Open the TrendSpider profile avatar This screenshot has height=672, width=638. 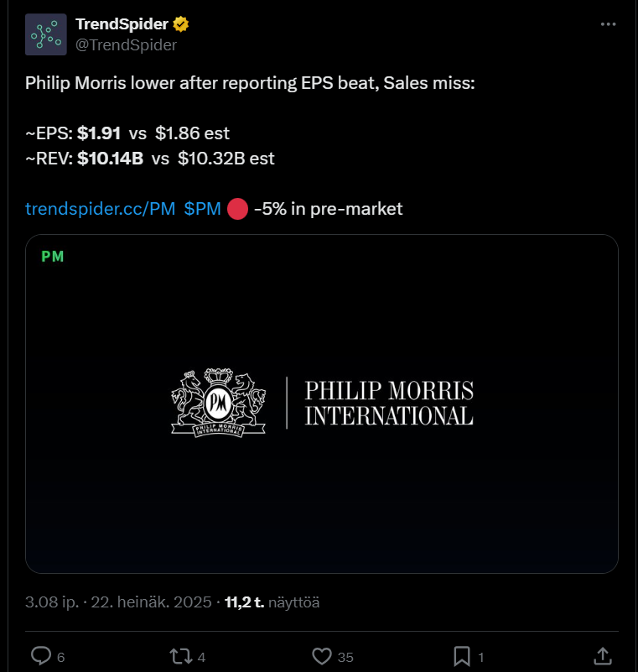pos(46,34)
